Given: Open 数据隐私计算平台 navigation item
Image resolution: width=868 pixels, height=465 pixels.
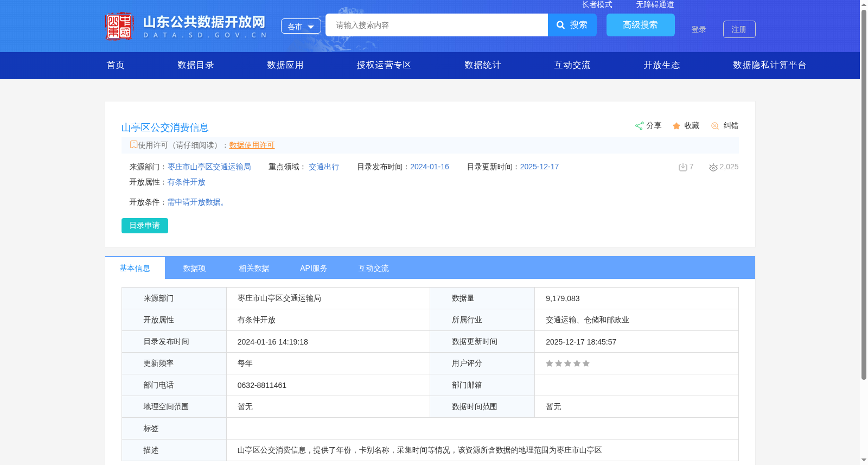Looking at the screenshot, I should pos(770,65).
